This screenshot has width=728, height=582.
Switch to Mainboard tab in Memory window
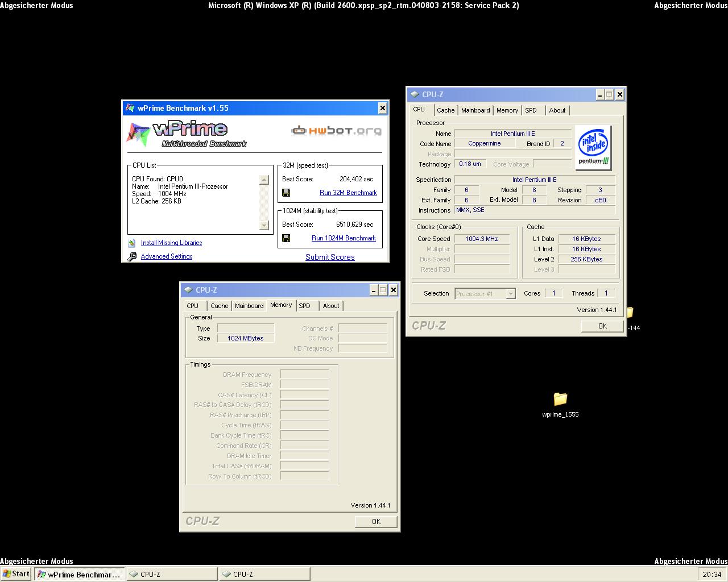point(249,306)
